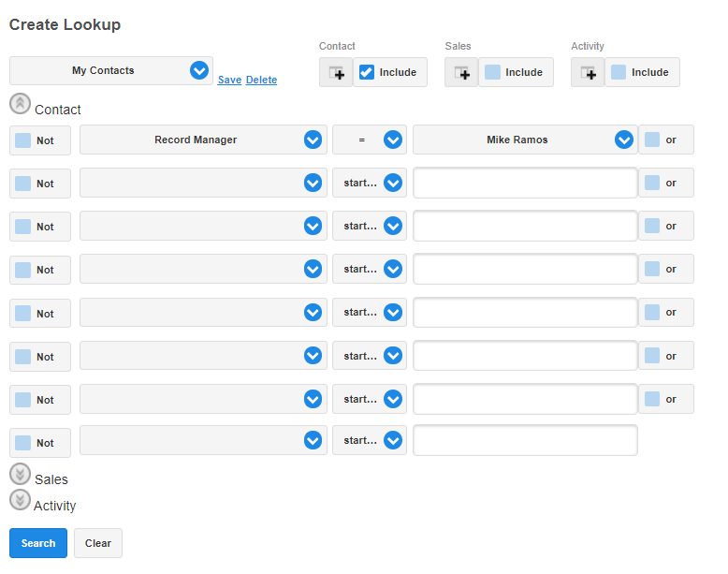Open the Record Manager field dropdown
728x574 pixels.
tap(313, 140)
